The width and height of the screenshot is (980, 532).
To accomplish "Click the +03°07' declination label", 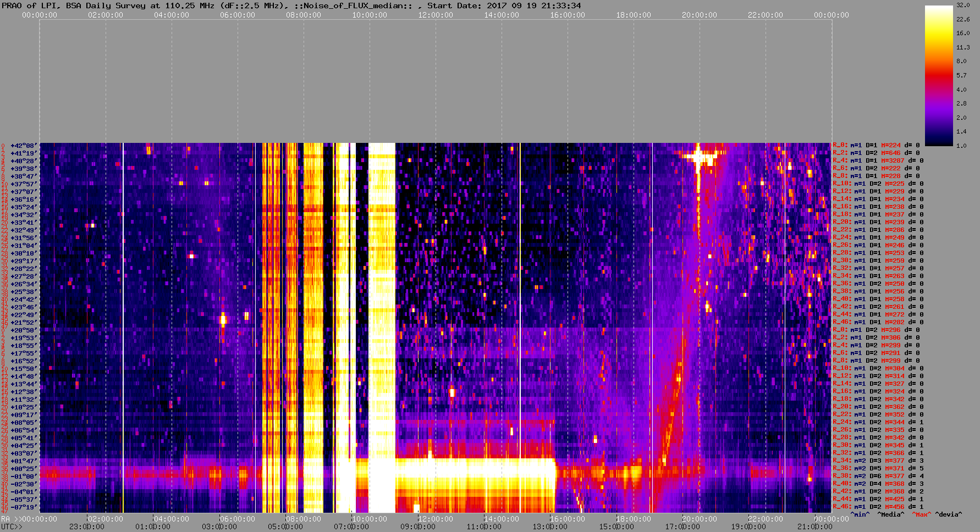I will tap(24, 453).
